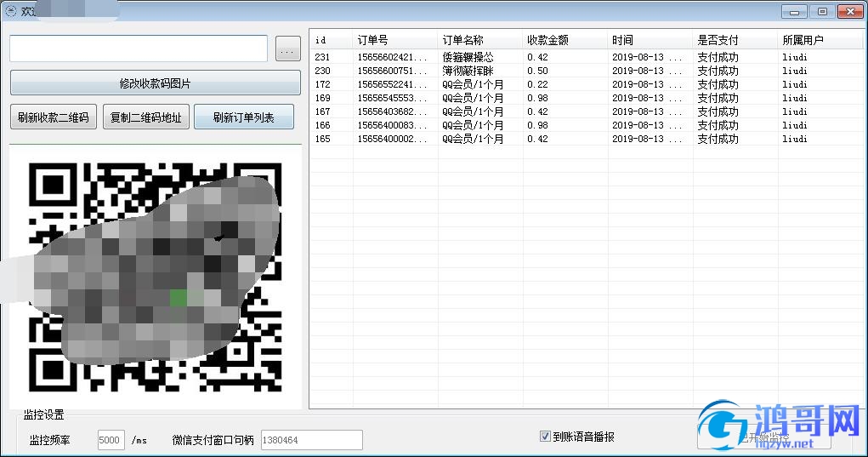The image size is (868, 457).
Task: Click amount 0.22 in row 172
Action: [537, 84]
